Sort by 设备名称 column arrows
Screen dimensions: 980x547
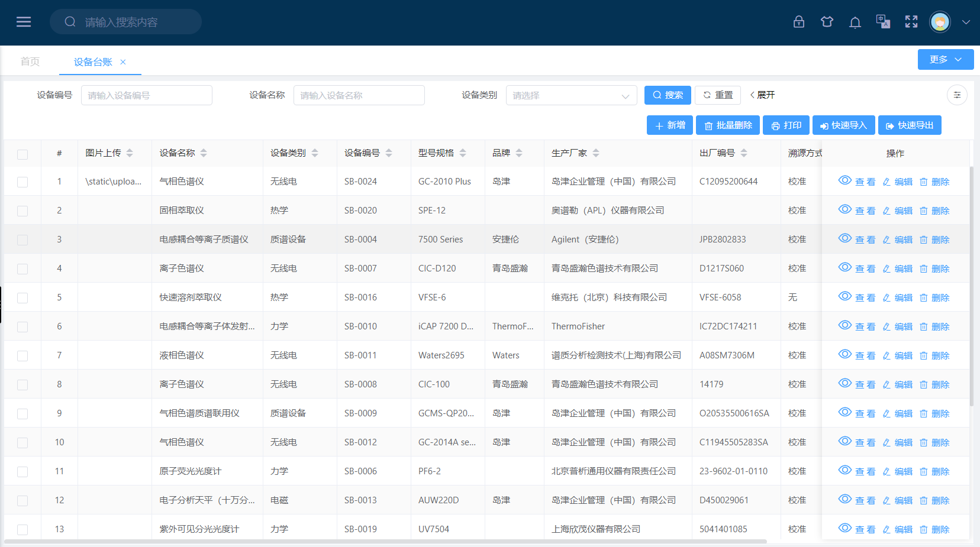pyautogui.click(x=204, y=153)
